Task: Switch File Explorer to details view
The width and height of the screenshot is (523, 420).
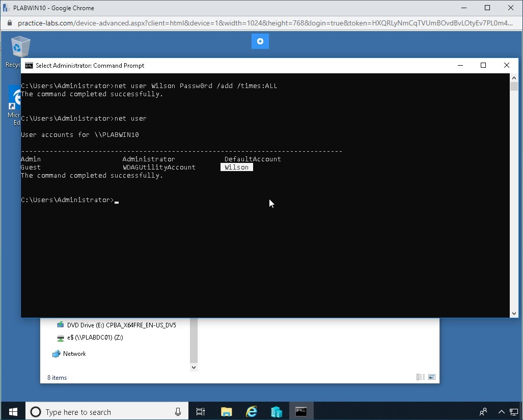Action: [x=421, y=377]
